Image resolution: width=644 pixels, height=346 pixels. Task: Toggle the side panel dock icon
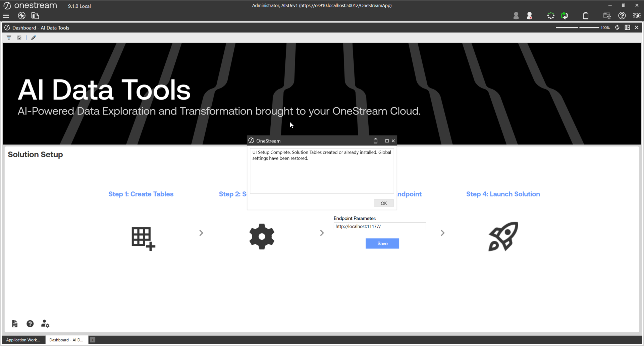(627, 27)
